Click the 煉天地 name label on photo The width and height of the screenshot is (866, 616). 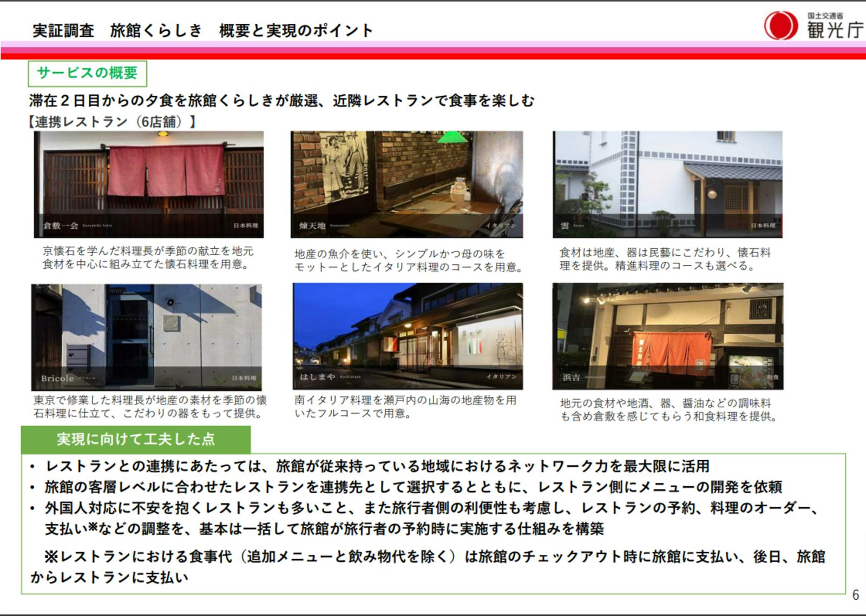coord(312,226)
